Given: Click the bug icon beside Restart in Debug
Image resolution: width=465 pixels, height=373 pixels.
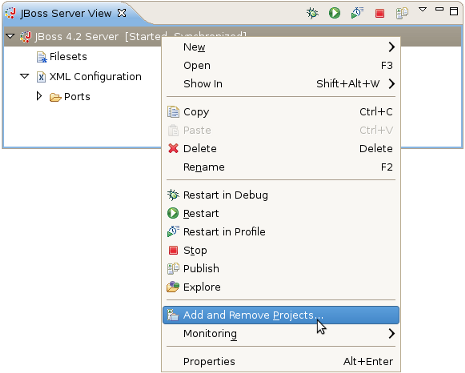Looking at the screenshot, I should (x=173, y=195).
